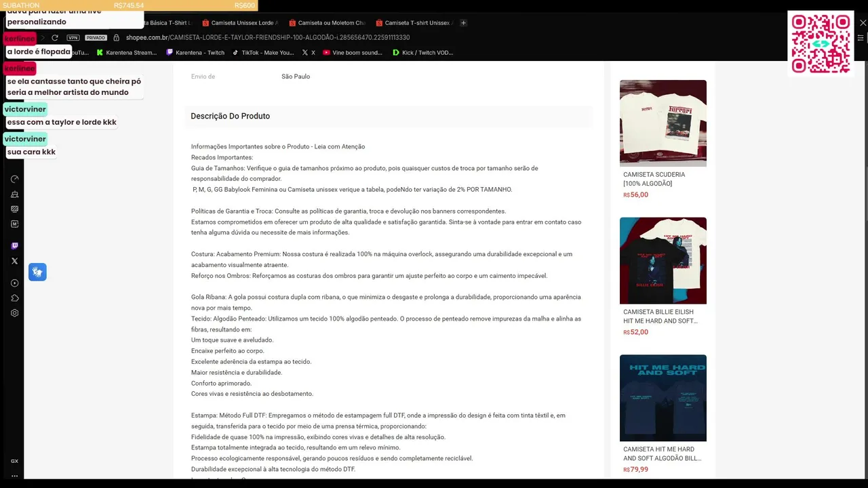Screen dimensions: 868x488
Task: Click CAMISETA HIT ME HARD AND SOFT title
Action: click(x=662, y=453)
